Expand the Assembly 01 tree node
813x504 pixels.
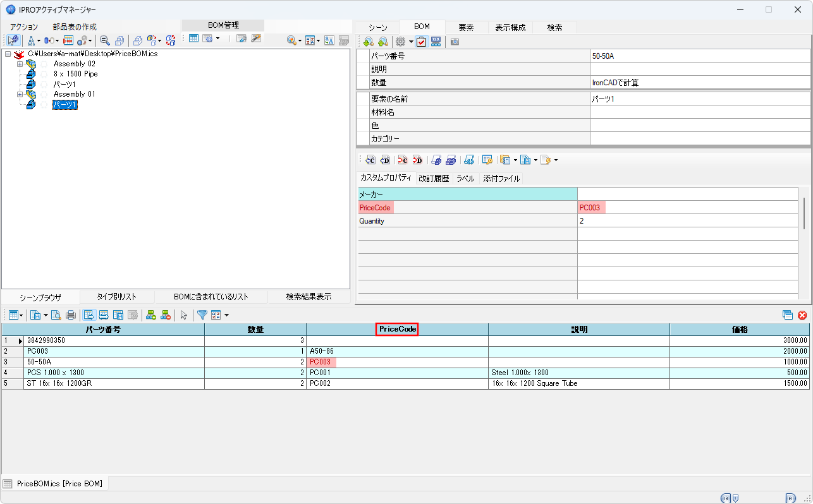20,94
